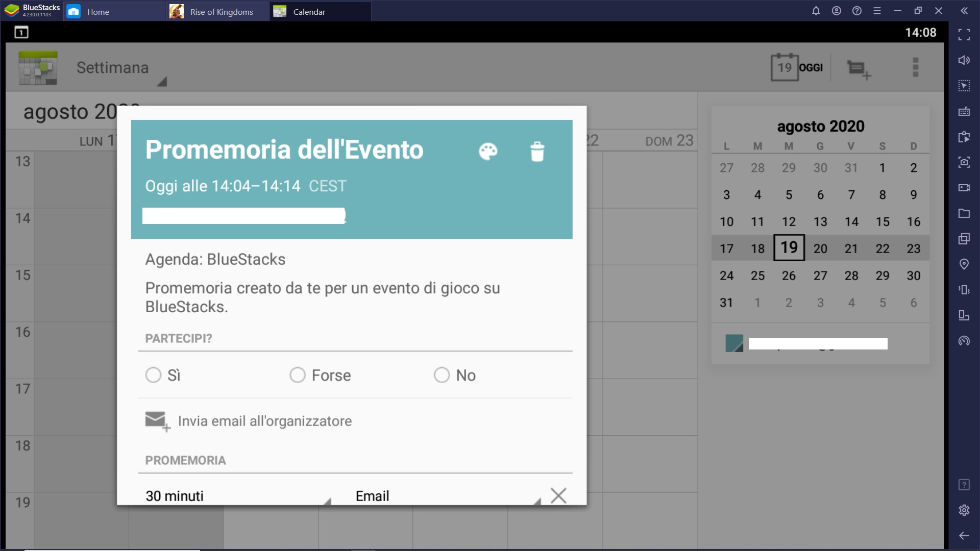The image size is (980, 551).
Task: Click the Android notification icon at top-left
Action: tap(21, 33)
